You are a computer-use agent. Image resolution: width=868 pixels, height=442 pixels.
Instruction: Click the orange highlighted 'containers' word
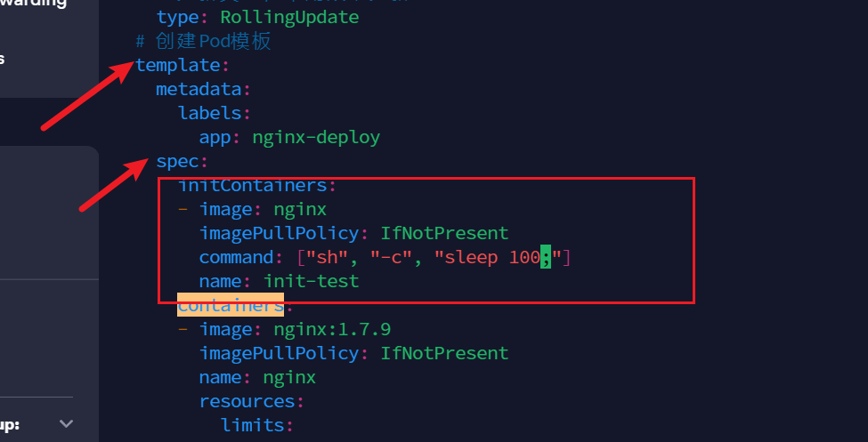click(x=230, y=305)
